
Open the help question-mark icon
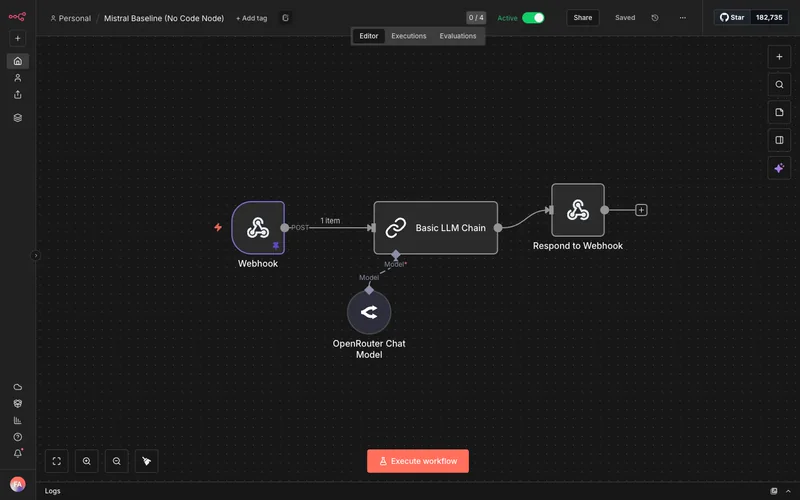(x=18, y=437)
